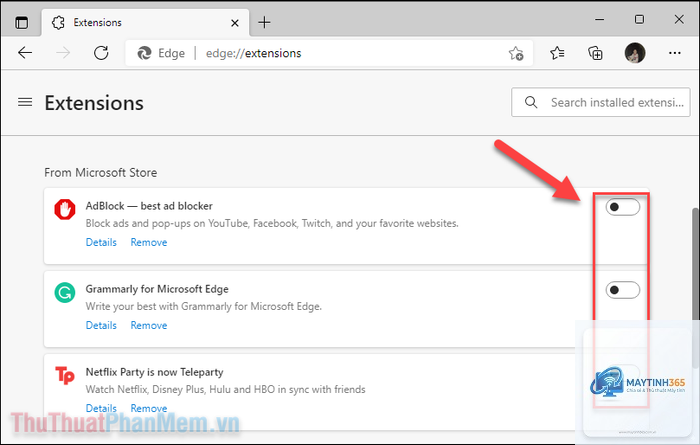Click the 'AdBlock — best ad blocker' title
The width and height of the screenshot is (700, 445).
[x=149, y=206]
